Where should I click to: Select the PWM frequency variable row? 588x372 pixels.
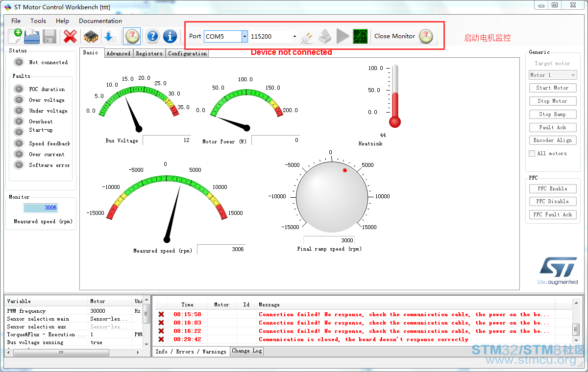(x=73, y=311)
